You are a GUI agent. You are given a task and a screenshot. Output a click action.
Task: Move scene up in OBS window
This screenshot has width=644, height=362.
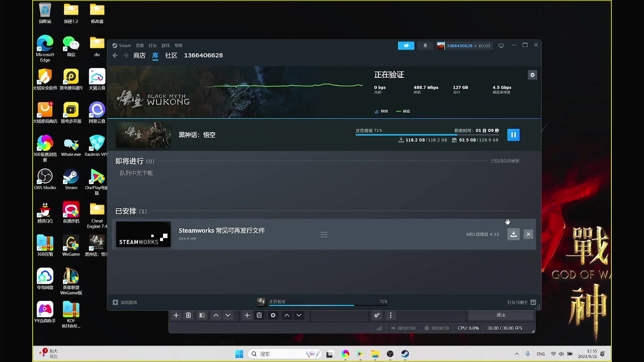click(216, 315)
